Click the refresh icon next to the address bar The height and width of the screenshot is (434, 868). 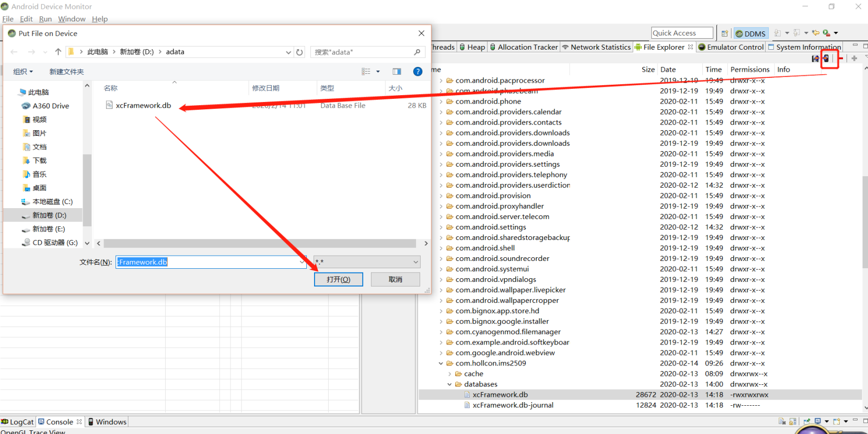[x=299, y=52]
